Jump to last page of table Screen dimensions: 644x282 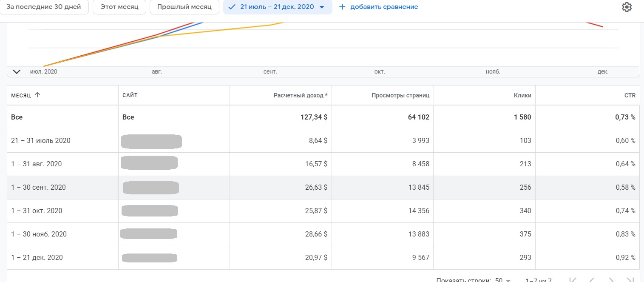(630, 280)
